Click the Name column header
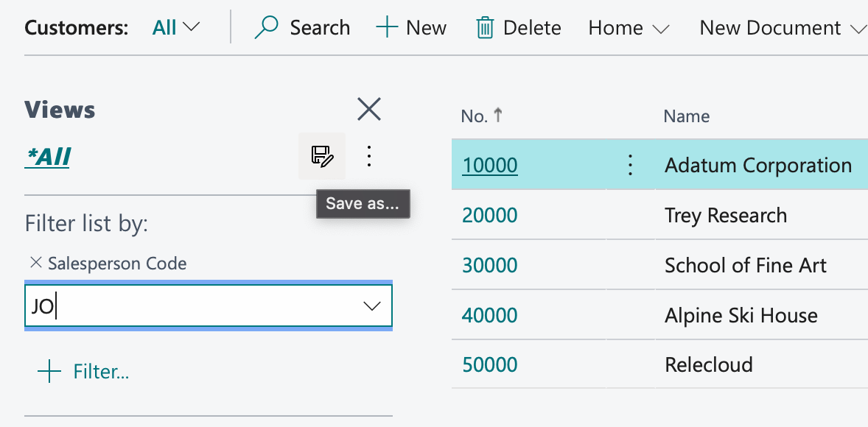 coord(686,116)
